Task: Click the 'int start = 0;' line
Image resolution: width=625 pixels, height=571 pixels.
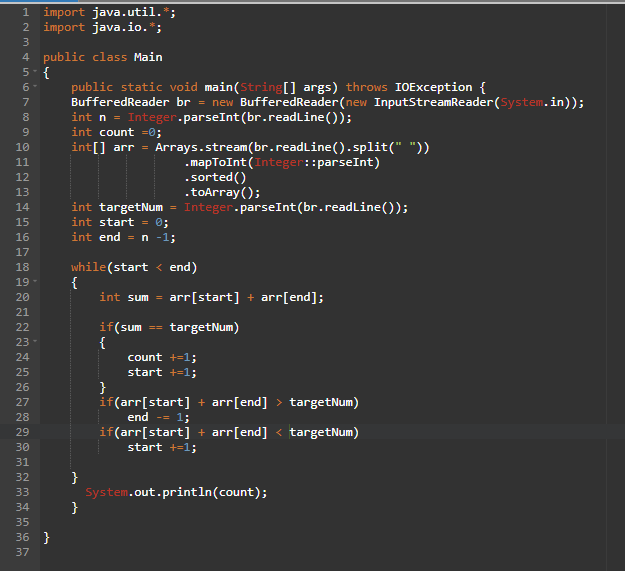Action: click(x=120, y=222)
